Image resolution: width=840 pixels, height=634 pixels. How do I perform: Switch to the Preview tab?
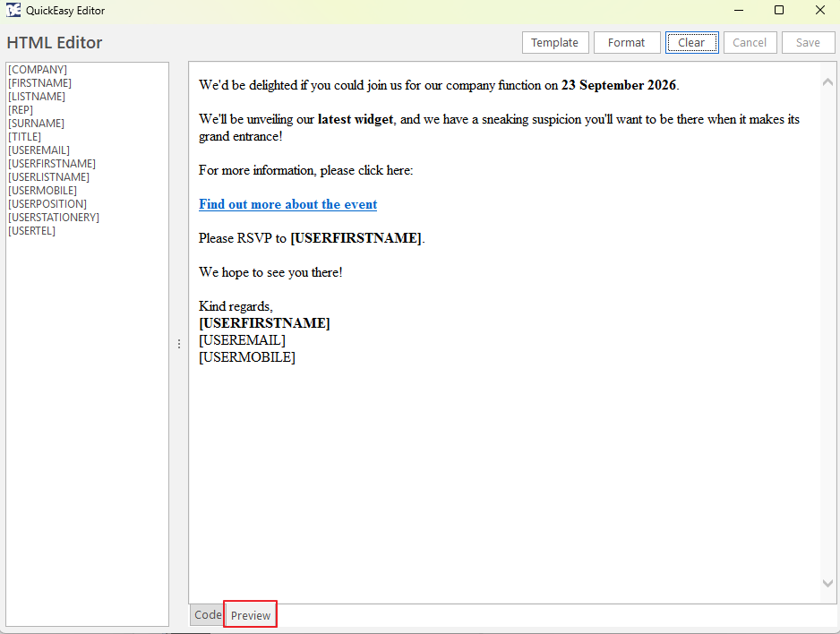pyautogui.click(x=250, y=614)
